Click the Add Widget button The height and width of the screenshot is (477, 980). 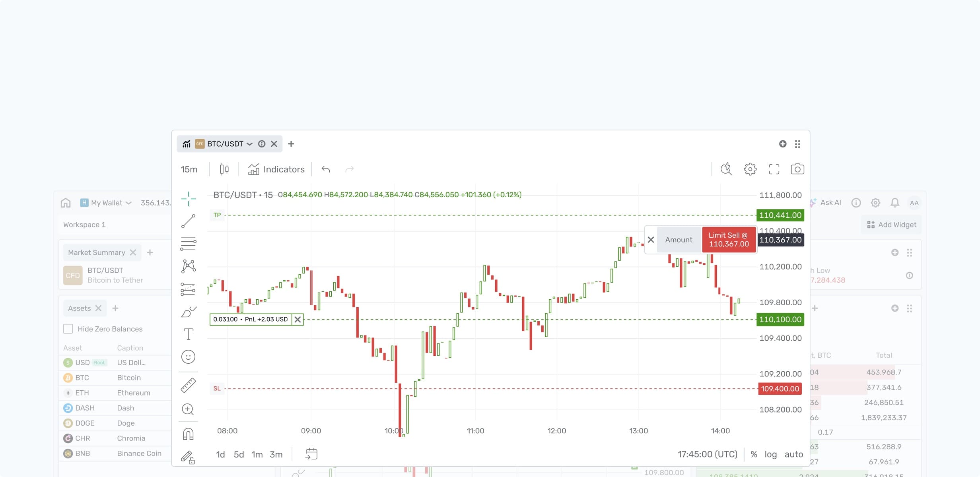(x=892, y=225)
